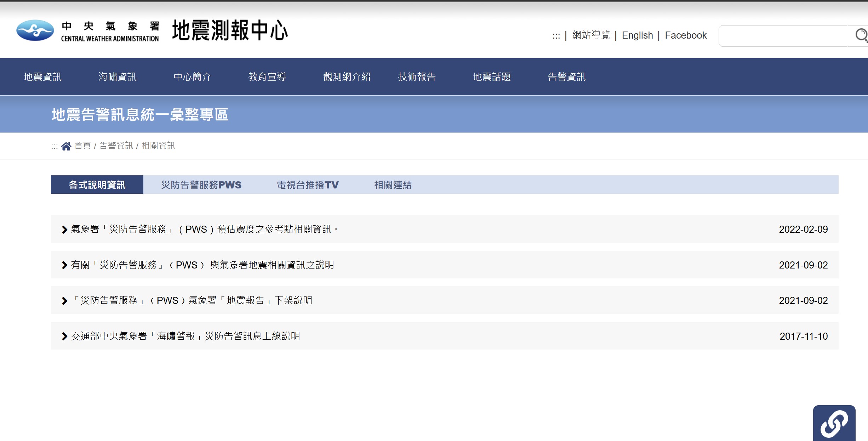Click the home icon in breadcrumb
Image resolution: width=868 pixels, height=441 pixels.
pos(66,146)
